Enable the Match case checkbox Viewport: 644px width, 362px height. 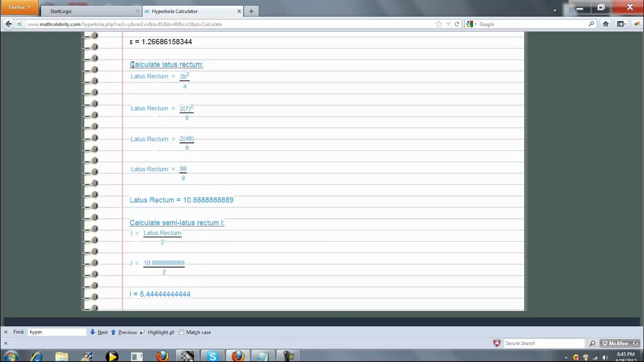point(181,332)
